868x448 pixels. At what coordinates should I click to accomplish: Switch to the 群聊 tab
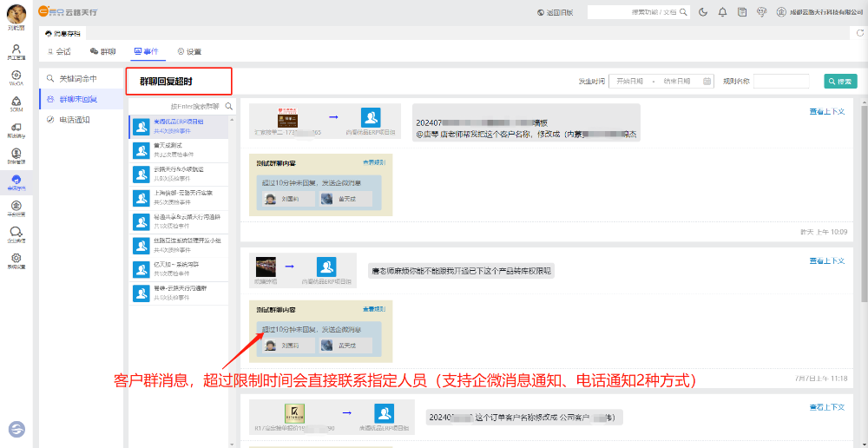tap(103, 51)
